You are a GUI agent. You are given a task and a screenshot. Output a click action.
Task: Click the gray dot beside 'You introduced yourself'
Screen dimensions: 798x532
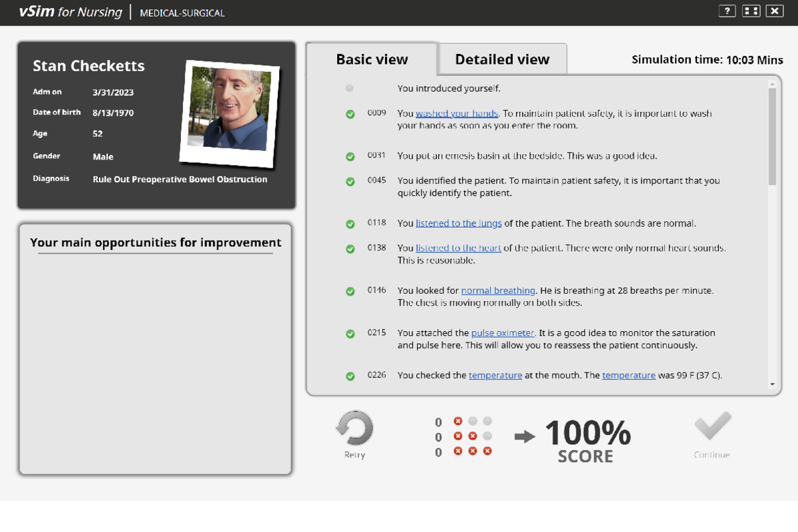pyautogui.click(x=350, y=88)
